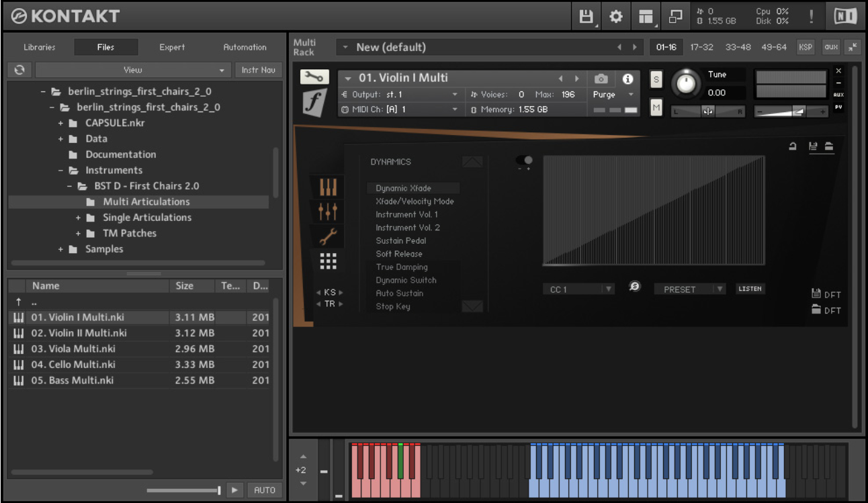Toggle instrument Mute M button
Image resolution: width=868 pixels, height=503 pixels.
coord(656,107)
